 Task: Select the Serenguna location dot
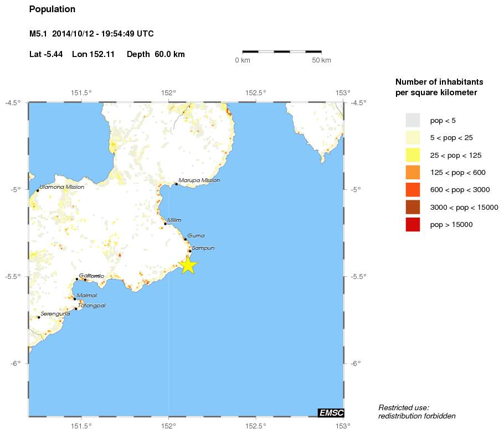(39, 317)
